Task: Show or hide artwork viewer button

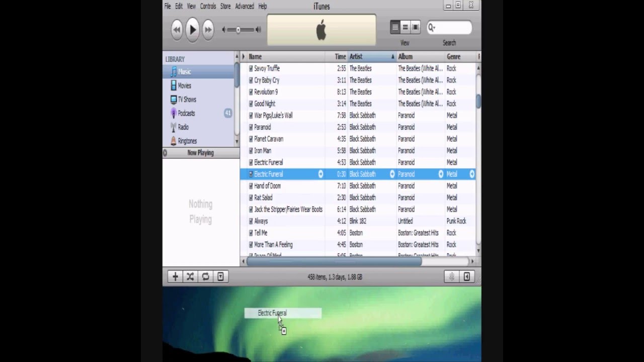Action: pyautogui.click(x=220, y=277)
